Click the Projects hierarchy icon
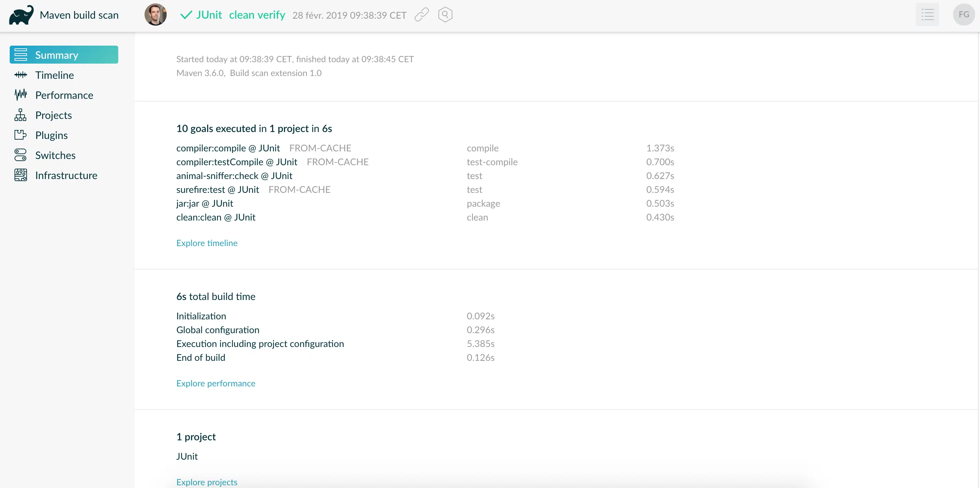This screenshot has width=980, height=488. click(x=20, y=115)
